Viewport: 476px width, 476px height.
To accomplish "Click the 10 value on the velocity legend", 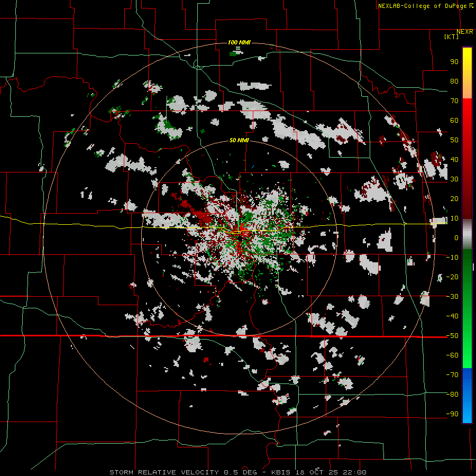I will (x=454, y=218).
